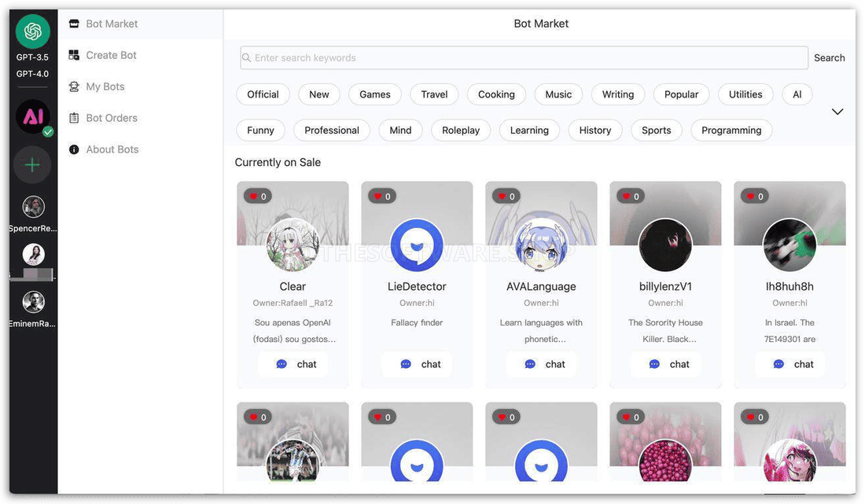Image resolution: width=865 pixels, height=504 pixels.
Task: Chat with the AVALanguage bot
Action: click(x=541, y=364)
